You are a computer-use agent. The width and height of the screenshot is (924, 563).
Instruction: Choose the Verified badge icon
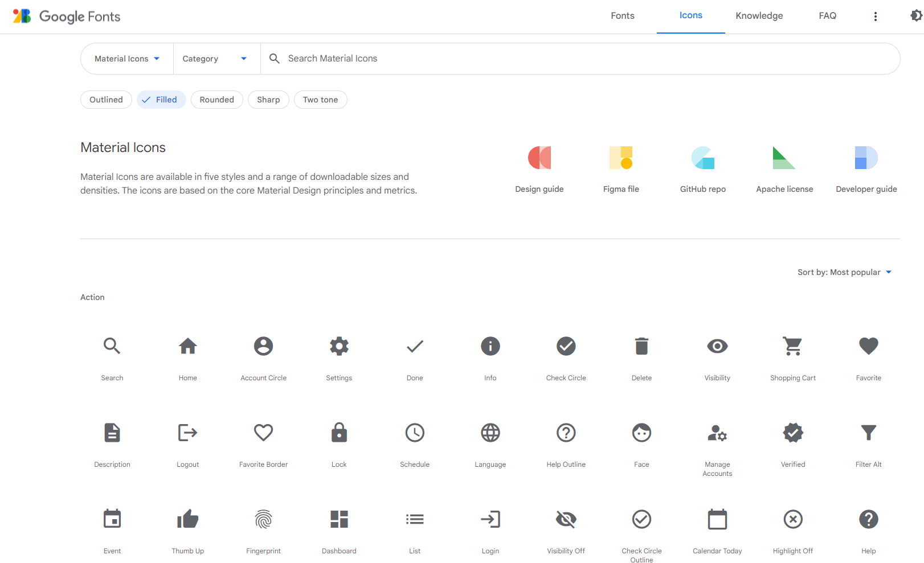click(793, 433)
